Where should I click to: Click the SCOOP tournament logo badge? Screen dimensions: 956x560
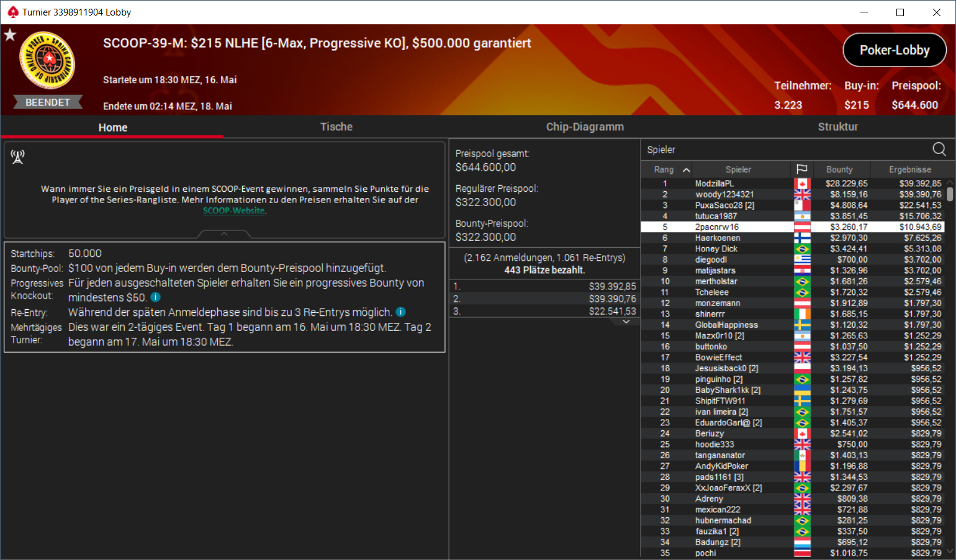(x=47, y=60)
